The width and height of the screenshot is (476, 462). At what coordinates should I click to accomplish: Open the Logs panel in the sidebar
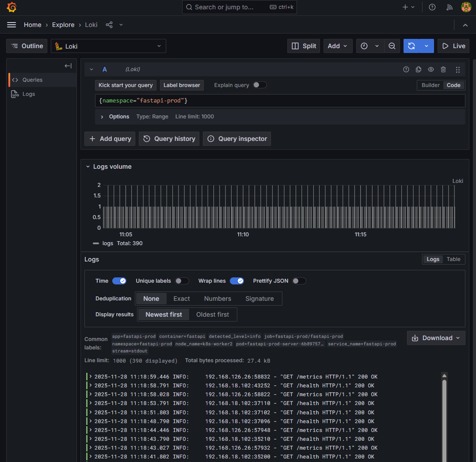point(30,94)
